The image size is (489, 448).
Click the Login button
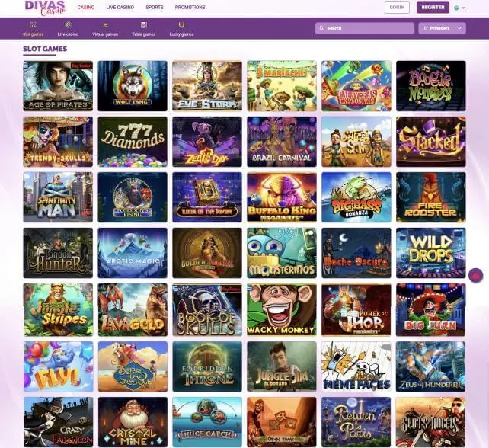tap(397, 7)
